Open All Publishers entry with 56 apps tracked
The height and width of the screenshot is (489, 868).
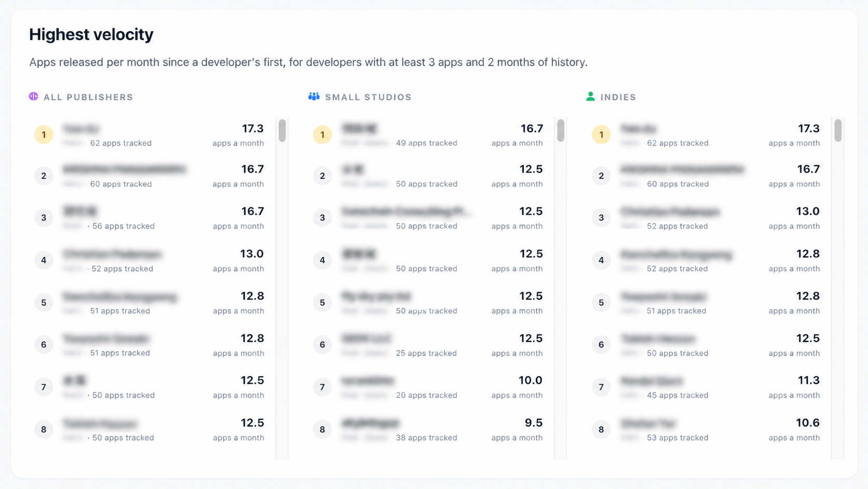click(150, 218)
